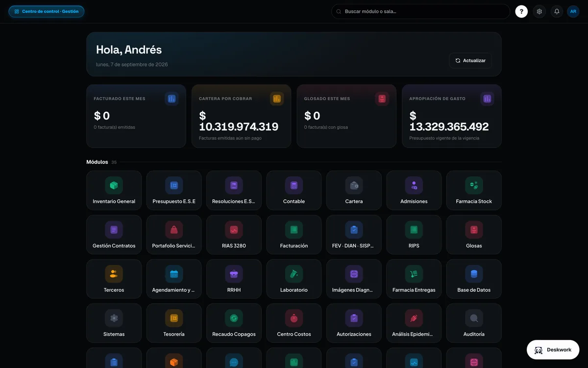Open the Cartera wallet module
This screenshot has width=588, height=368.
click(354, 190)
